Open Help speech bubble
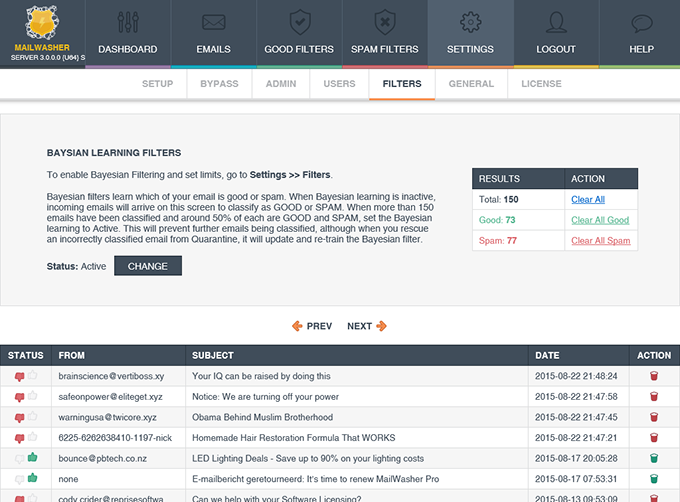Viewport: 680px width, 502px height. (x=642, y=23)
